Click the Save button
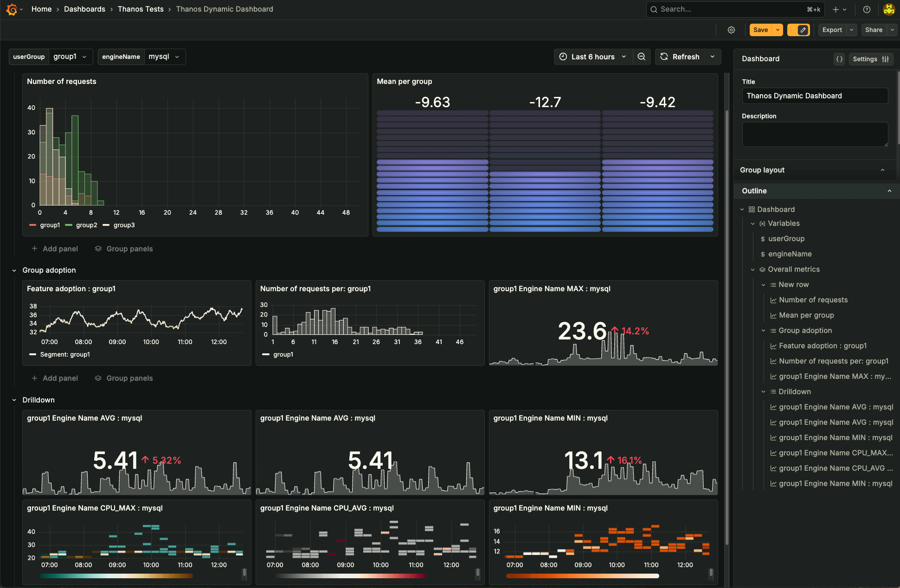This screenshot has height=588, width=900. point(760,30)
